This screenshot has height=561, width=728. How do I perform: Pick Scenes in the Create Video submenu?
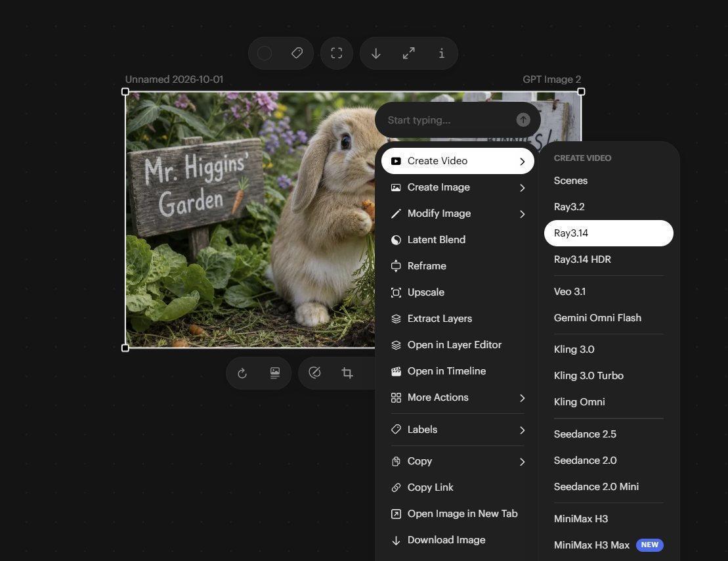coord(609,181)
